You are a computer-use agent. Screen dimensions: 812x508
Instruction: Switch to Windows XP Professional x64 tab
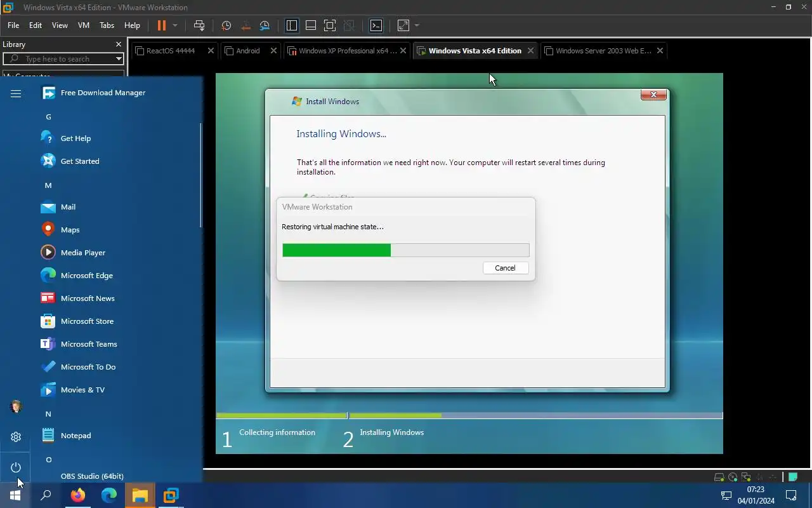(x=347, y=51)
